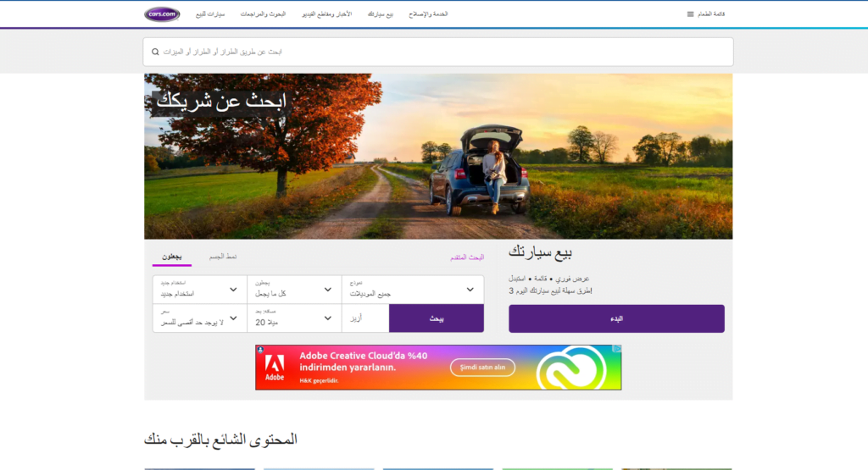This screenshot has width=868, height=470.
Task: Expand the جميع الموديلات models dropdown
Action: 412,290
